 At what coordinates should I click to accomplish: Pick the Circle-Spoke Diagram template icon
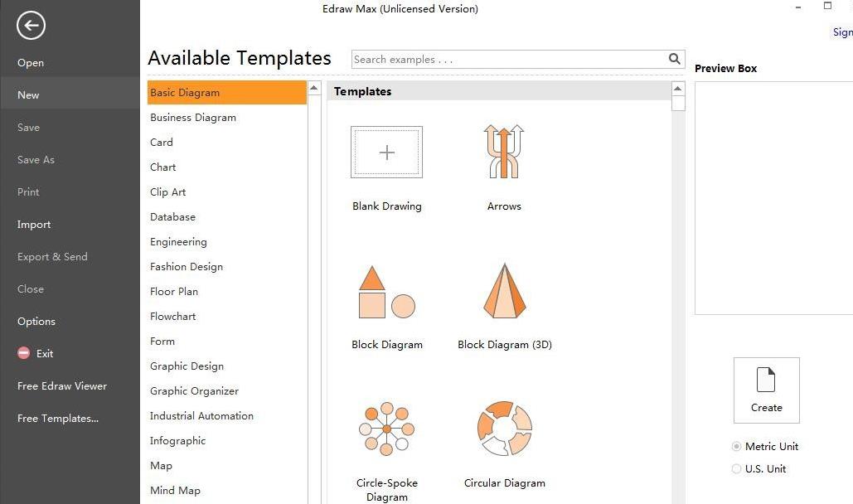click(387, 429)
